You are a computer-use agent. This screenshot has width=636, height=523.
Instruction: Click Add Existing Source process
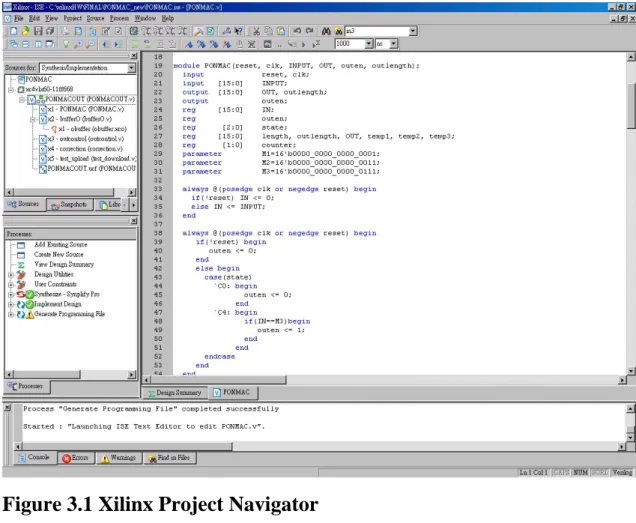(61, 245)
